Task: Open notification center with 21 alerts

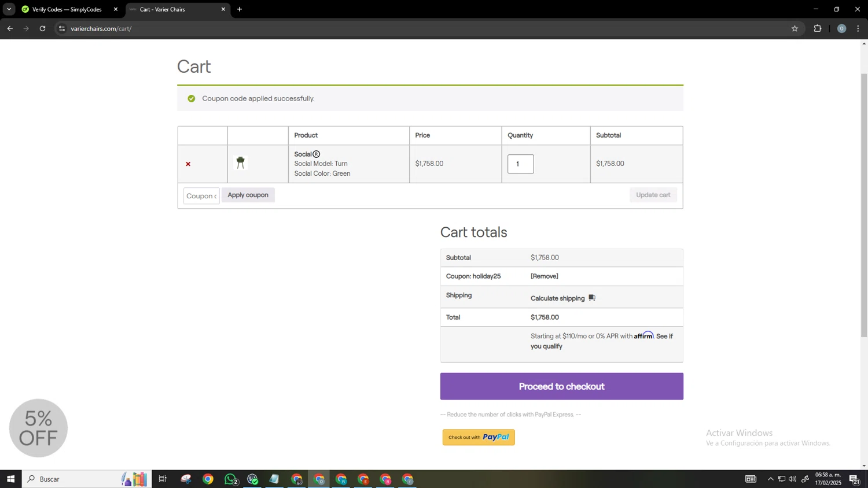Action: point(854,479)
